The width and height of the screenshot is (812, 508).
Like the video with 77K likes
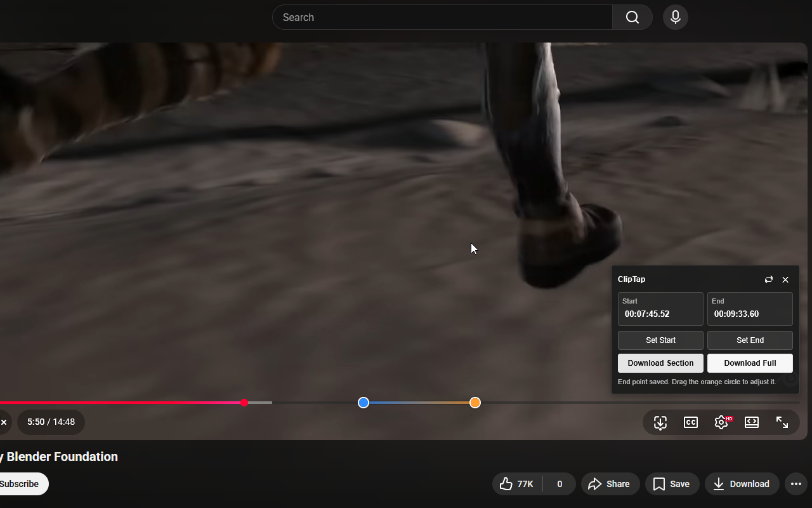517,484
